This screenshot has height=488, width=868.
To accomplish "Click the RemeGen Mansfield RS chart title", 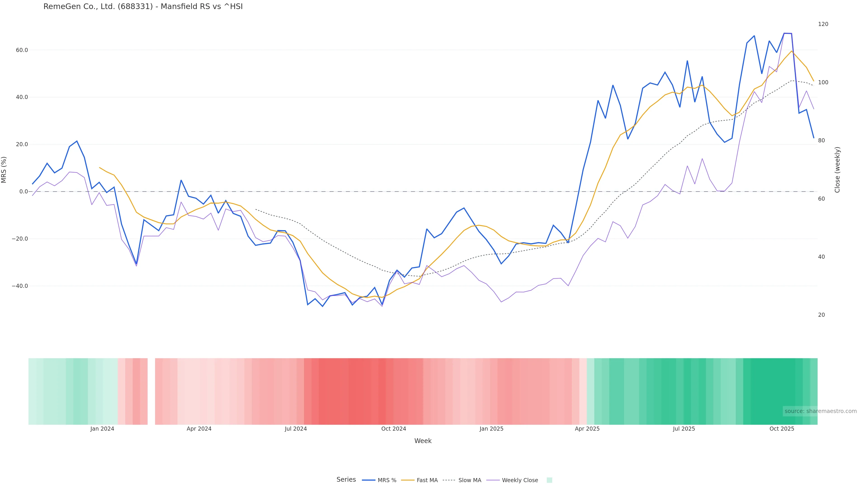I will coord(143,7).
